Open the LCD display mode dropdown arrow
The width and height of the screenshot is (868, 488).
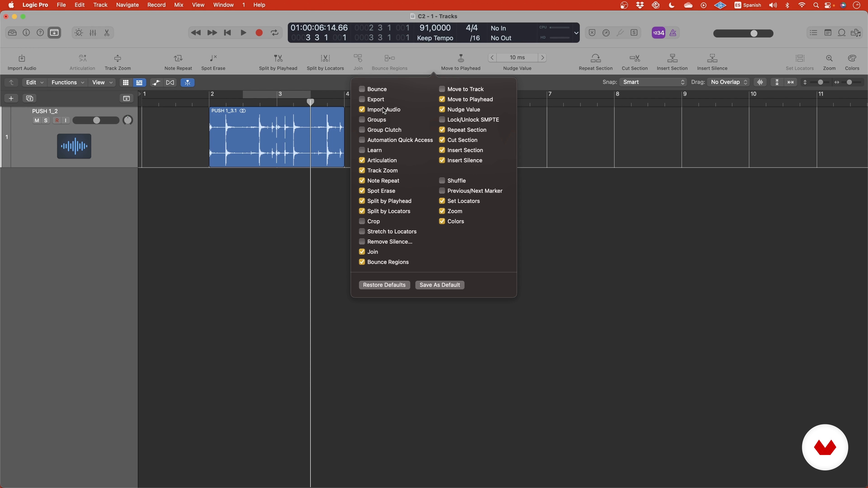[576, 33]
